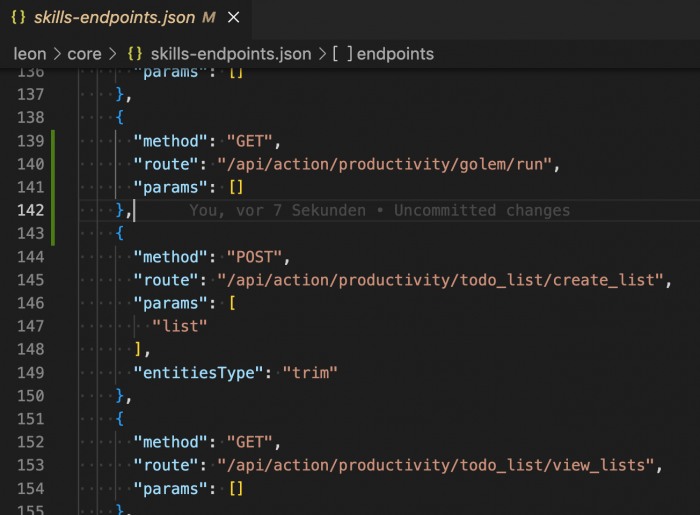Click the "params" key on line 146
The height and width of the screenshot is (515, 700).
pyautogui.click(x=170, y=303)
